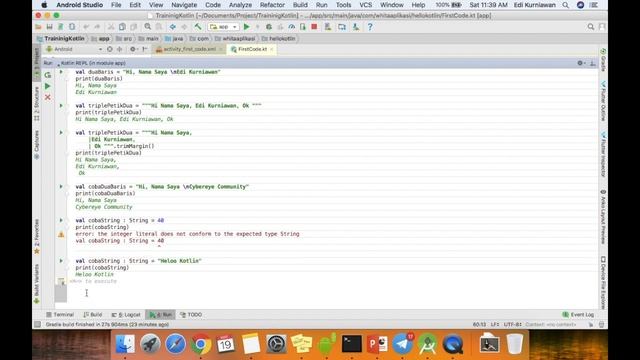640x360 pixels.
Task: Open Navigate menu
Action: 184,5
